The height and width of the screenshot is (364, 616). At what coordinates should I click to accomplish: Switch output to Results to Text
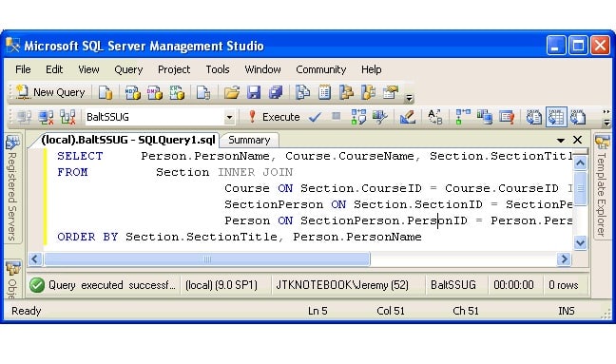pyautogui.click(x=534, y=117)
